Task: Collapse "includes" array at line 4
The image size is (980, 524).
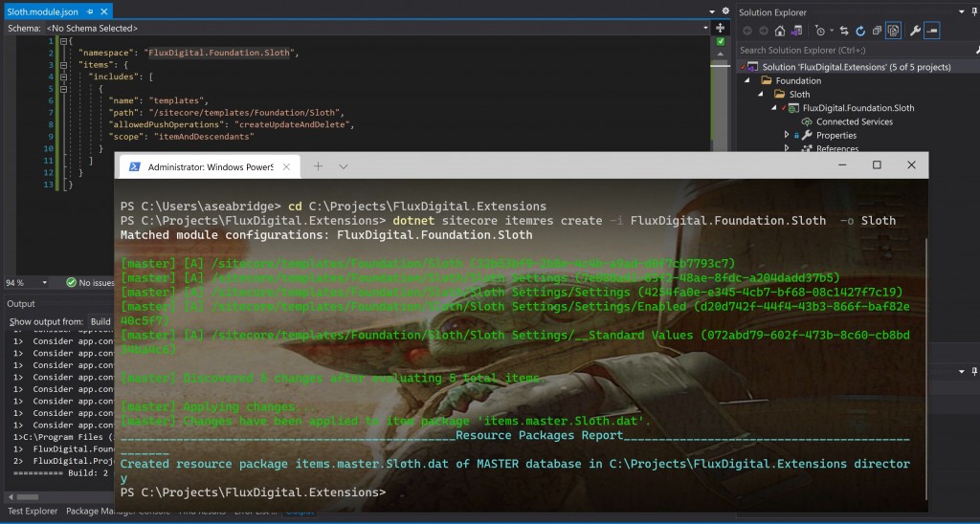Action: coord(63,76)
